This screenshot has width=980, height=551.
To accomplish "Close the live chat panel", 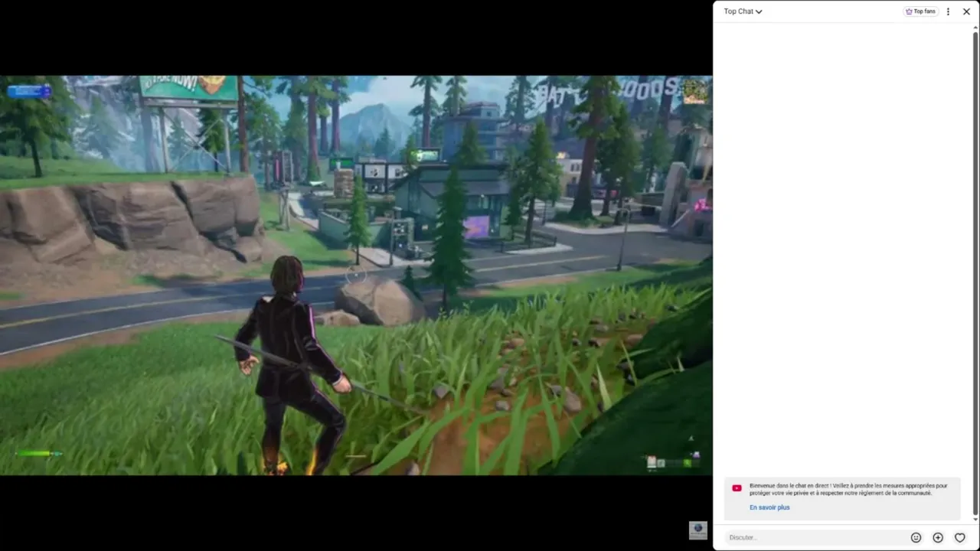I will pos(966,11).
